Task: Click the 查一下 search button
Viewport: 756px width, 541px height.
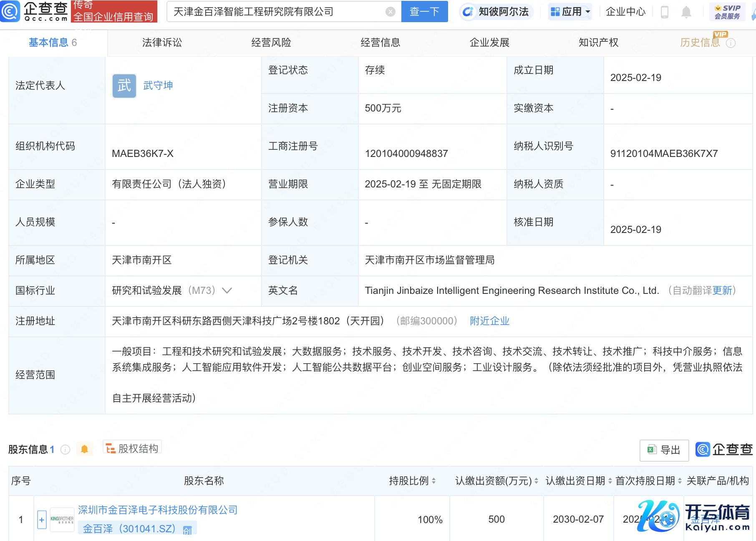Action: [x=424, y=12]
